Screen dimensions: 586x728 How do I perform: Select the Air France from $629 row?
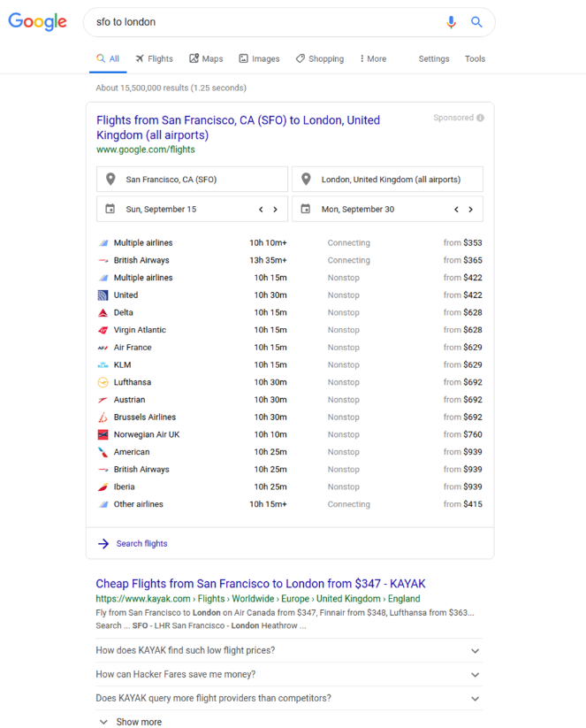290,348
